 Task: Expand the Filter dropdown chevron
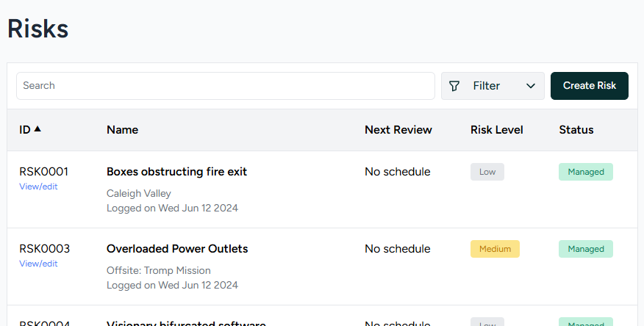pyautogui.click(x=531, y=86)
